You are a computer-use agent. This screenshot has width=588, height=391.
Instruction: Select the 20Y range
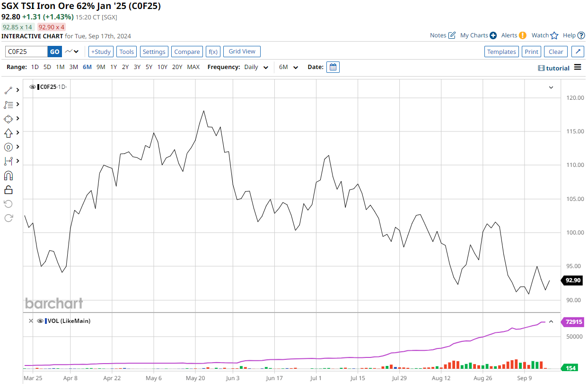pos(177,67)
